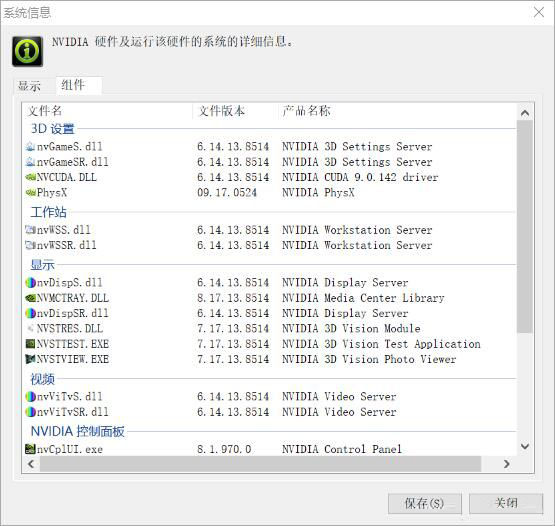Click the vertical scrollbar up arrow
The height and width of the screenshot is (526, 555).
pos(525,113)
